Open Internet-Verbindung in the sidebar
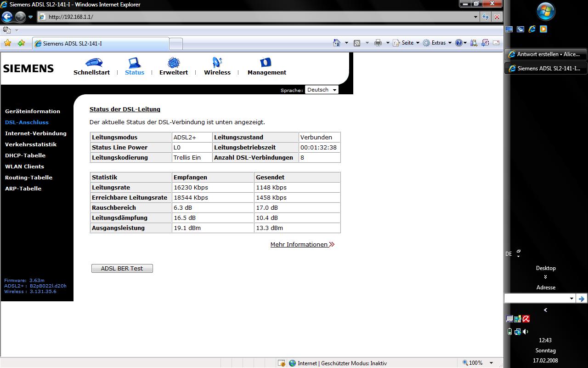 (36, 133)
